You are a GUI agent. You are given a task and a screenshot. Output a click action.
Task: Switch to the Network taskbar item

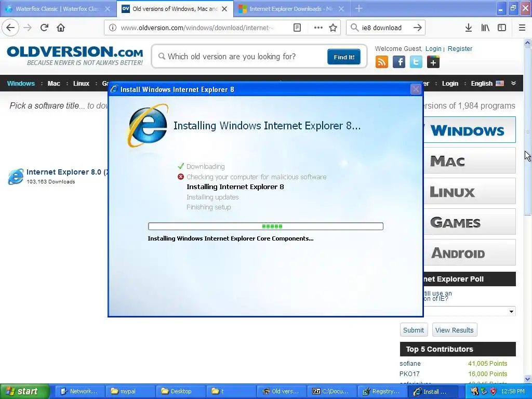click(79, 391)
